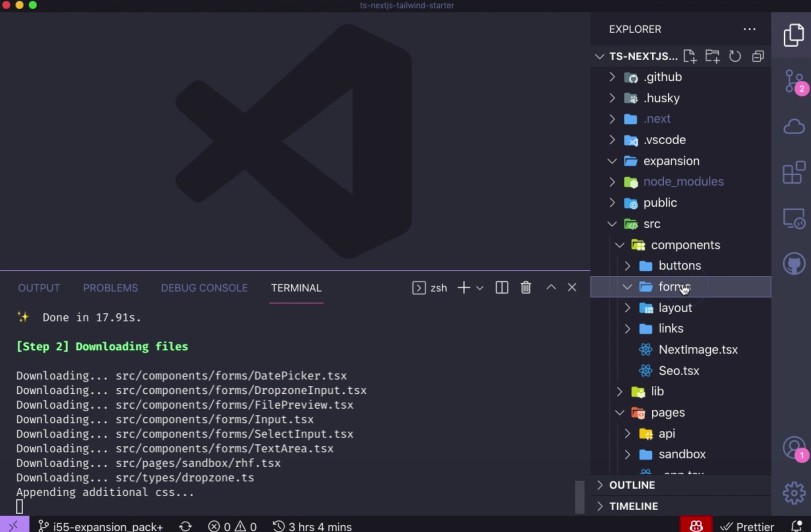Screen dimensions: 811x532
Task: Expand the links folder
Action: (681, 329)
